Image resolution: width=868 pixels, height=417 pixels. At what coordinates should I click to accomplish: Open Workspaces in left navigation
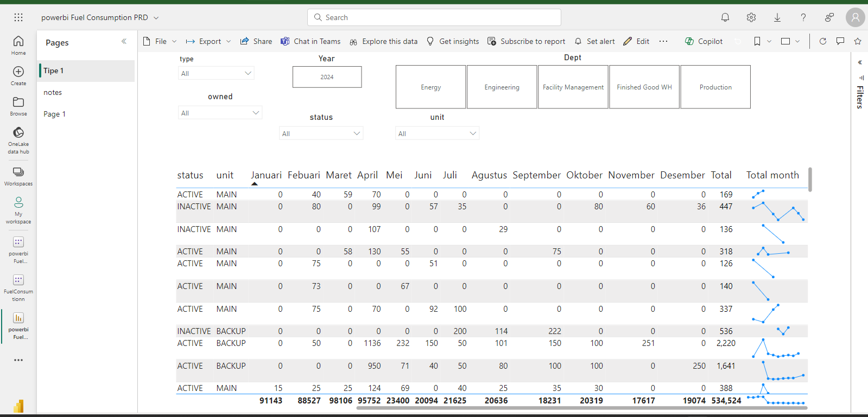(x=18, y=177)
